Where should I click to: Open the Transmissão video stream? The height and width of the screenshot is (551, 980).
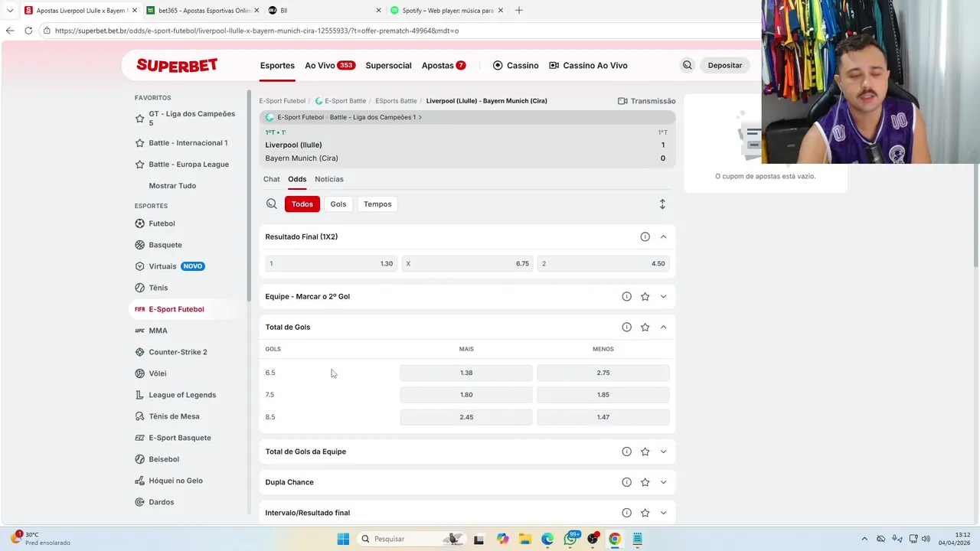(646, 101)
